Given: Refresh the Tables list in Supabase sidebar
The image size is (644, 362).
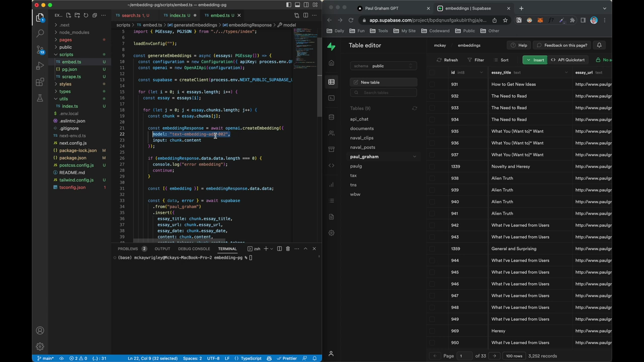Looking at the screenshot, I should [415, 109].
